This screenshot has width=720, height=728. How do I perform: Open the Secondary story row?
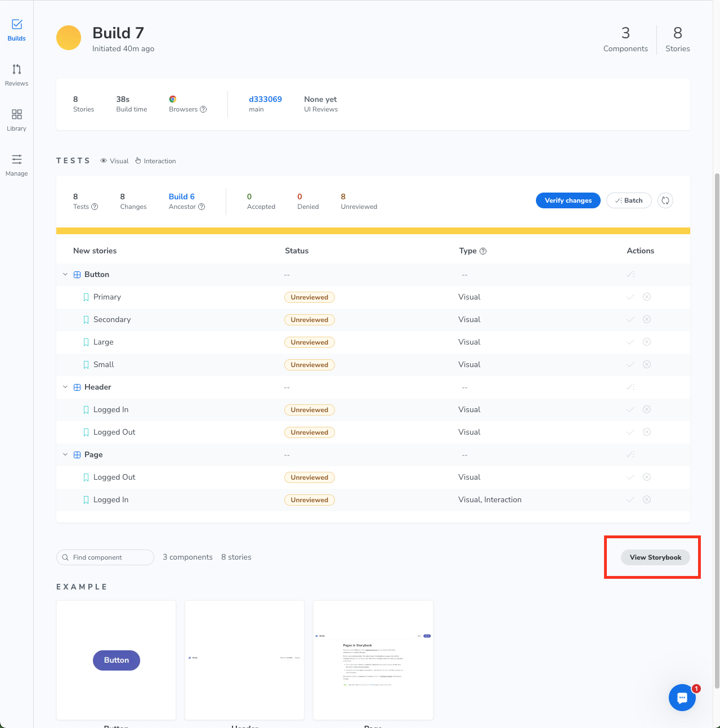tap(373, 319)
